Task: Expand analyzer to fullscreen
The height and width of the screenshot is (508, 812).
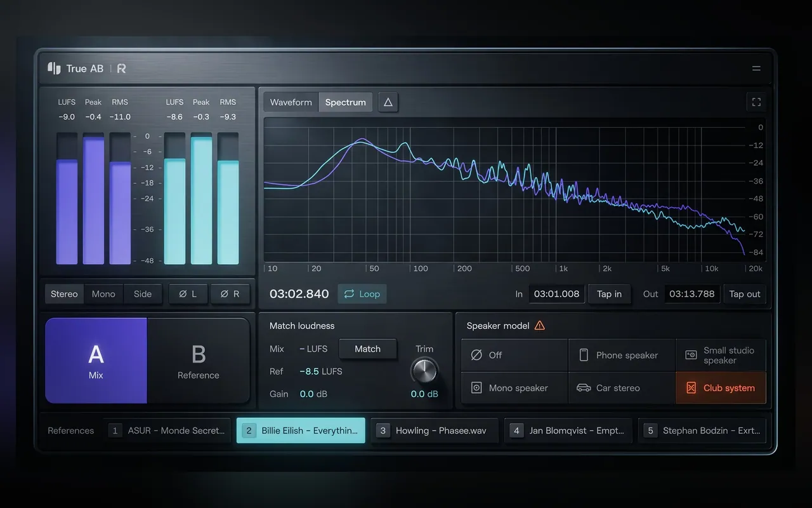Action: pos(756,102)
